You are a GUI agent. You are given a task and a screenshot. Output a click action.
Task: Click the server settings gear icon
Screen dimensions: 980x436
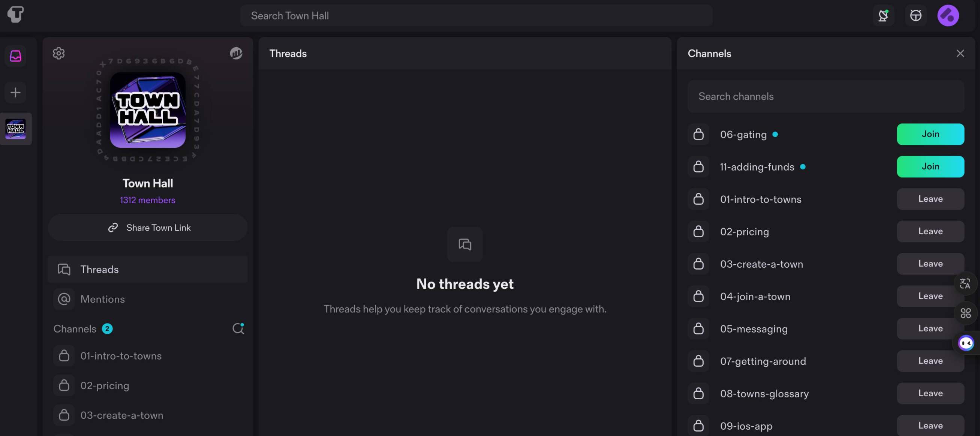(59, 53)
